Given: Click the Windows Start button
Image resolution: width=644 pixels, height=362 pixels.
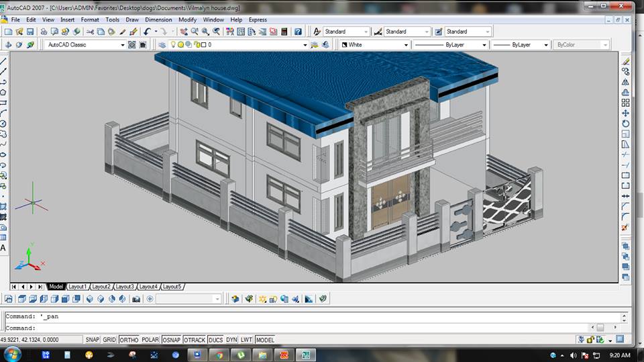Looking at the screenshot, I should [x=12, y=355].
